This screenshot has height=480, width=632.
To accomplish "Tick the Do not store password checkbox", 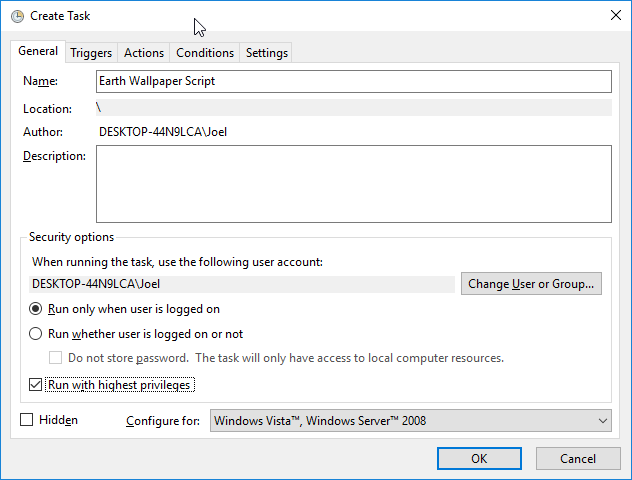I will click(x=57, y=358).
